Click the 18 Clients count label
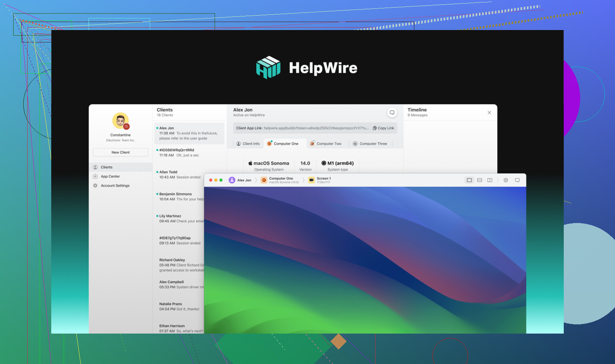Image resolution: width=615 pixels, height=364 pixels. coord(165,115)
